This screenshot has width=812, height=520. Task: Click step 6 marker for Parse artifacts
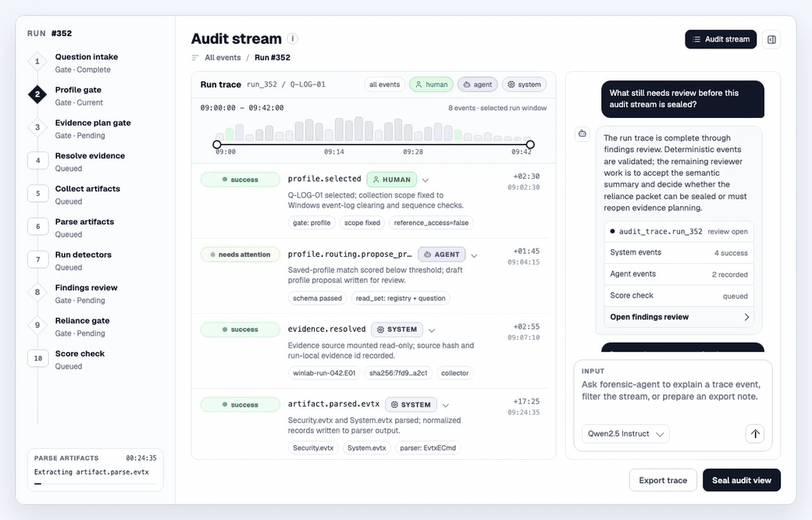coord(37,226)
